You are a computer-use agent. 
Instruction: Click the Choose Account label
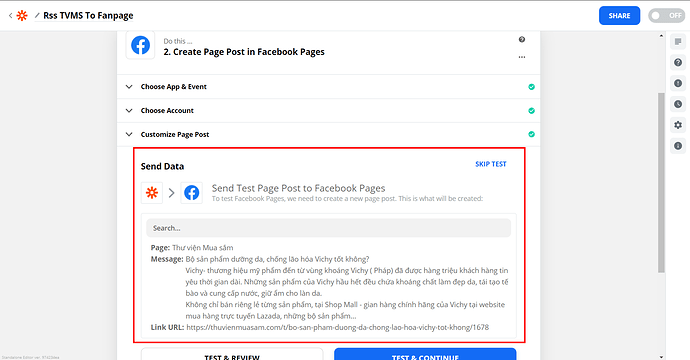[x=167, y=110]
